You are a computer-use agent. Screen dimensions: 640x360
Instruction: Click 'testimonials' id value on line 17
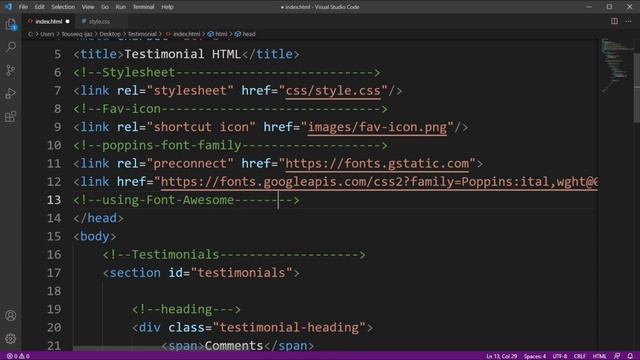(x=241, y=273)
